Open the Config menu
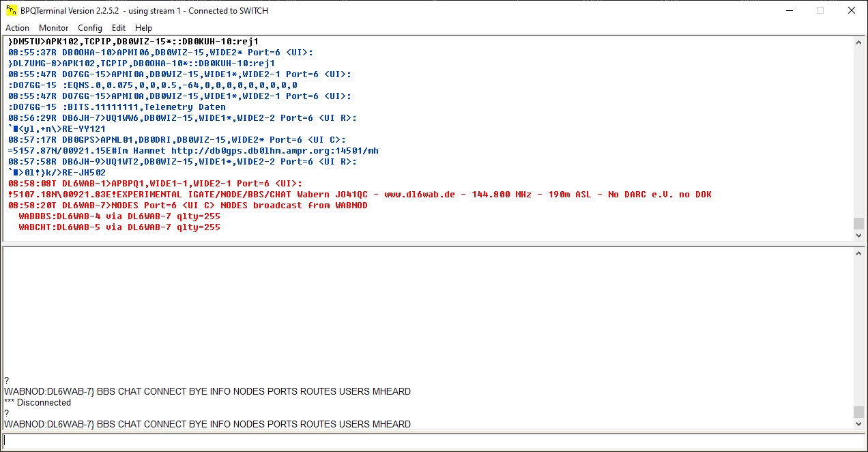Viewport: 868px width, 452px height. [90, 28]
